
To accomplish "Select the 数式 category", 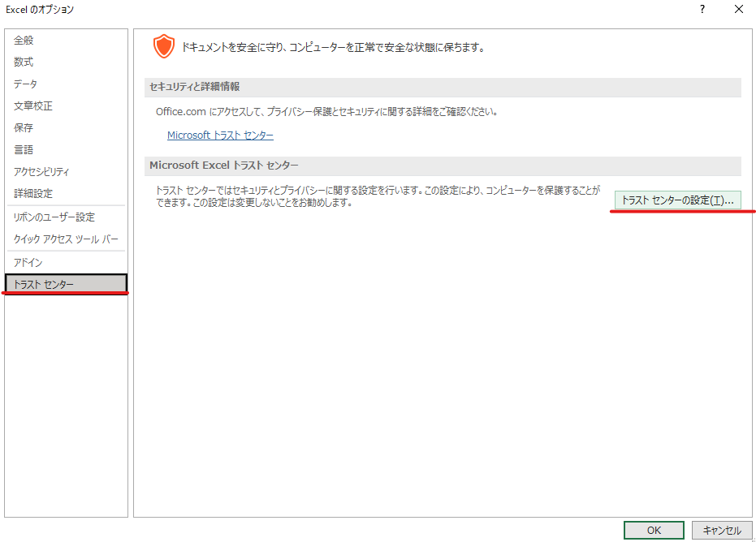I will pos(66,62).
